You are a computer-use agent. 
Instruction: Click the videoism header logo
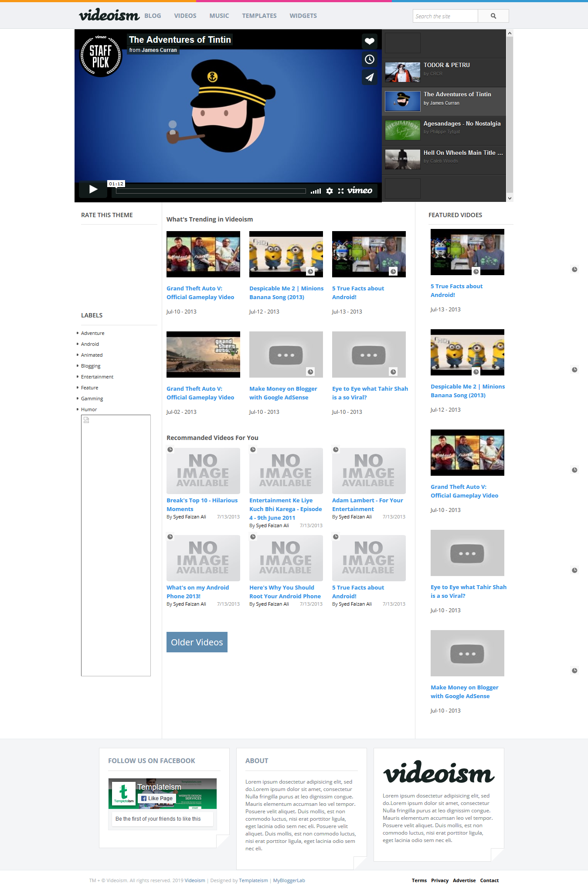tap(109, 15)
